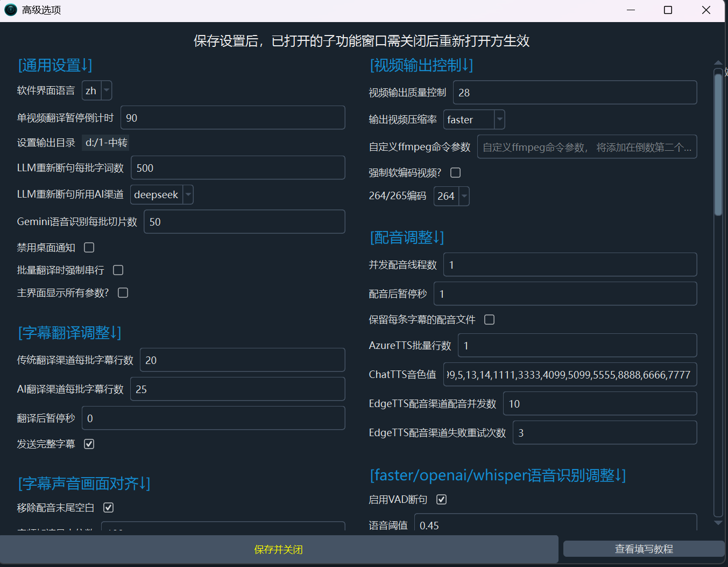
Task: Enable 主界面显示所有参数 setting
Action: (x=122, y=292)
